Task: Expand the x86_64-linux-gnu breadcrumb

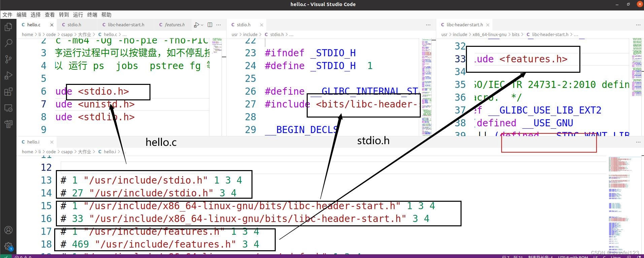Action: (489, 35)
